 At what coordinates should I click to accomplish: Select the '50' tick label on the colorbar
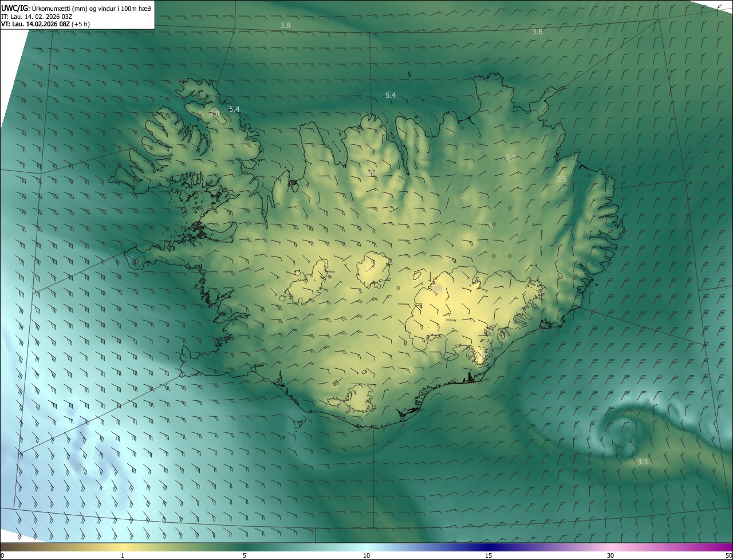click(728, 555)
